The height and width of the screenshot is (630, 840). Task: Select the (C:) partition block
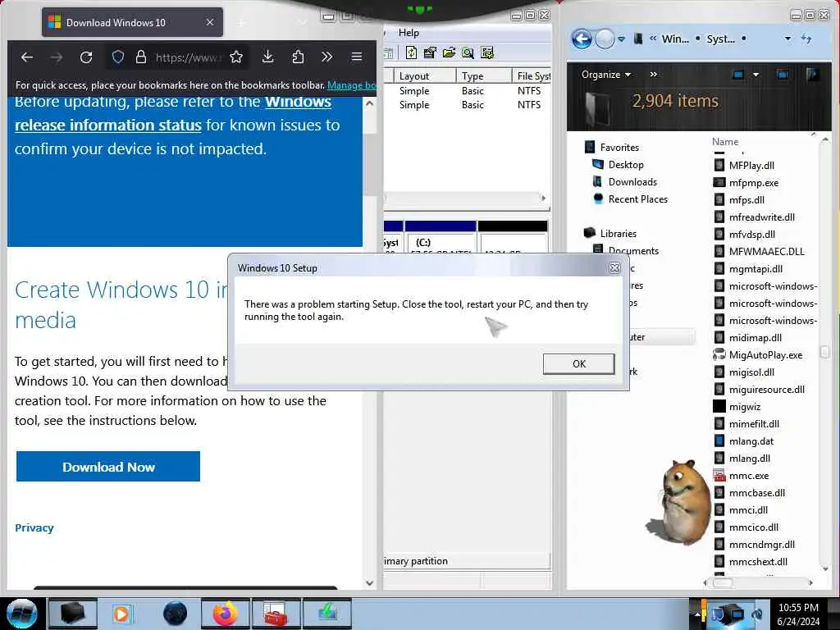click(x=441, y=236)
